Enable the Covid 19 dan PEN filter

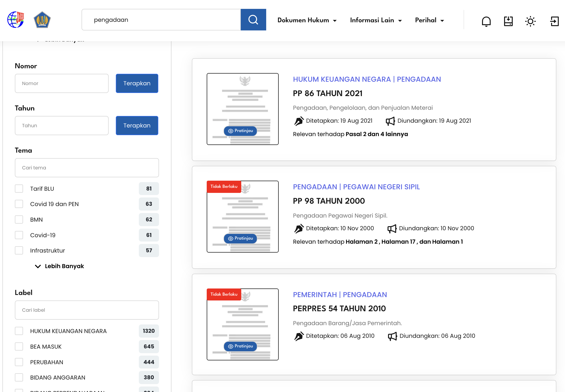pos(19,204)
